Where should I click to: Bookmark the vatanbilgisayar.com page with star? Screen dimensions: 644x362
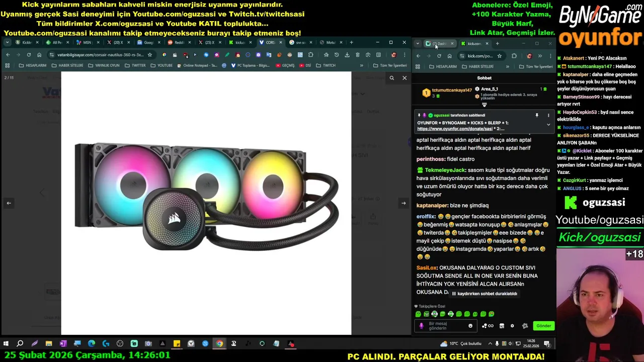click(x=149, y=55)
